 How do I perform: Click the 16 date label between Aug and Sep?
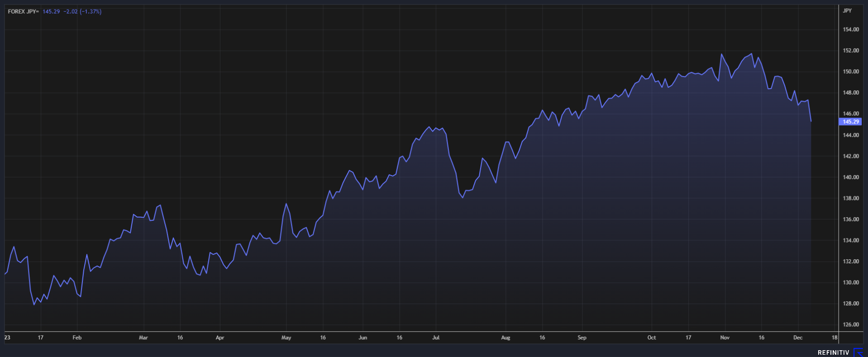pos(542,338)
